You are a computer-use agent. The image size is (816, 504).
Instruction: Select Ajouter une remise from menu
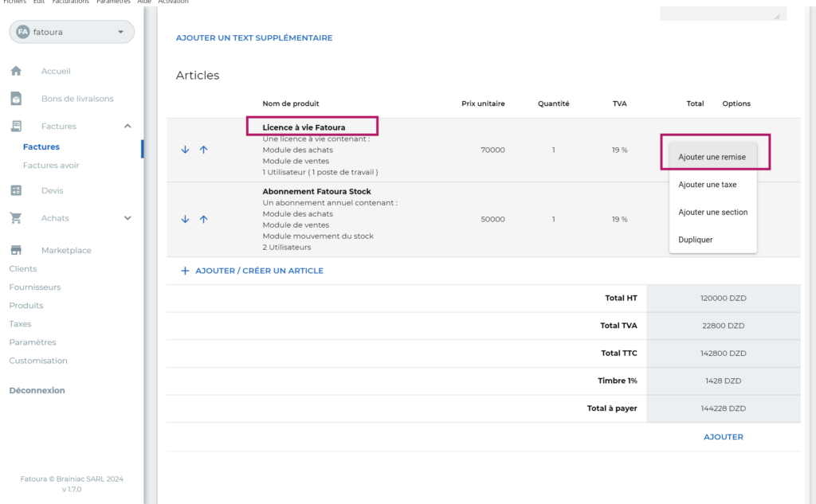point(712,158)
